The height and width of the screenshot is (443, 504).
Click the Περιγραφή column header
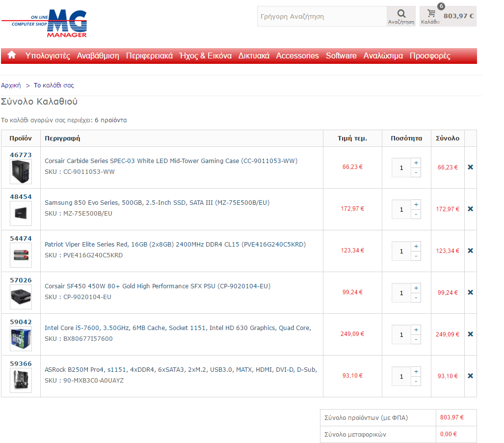coord(62,138)
